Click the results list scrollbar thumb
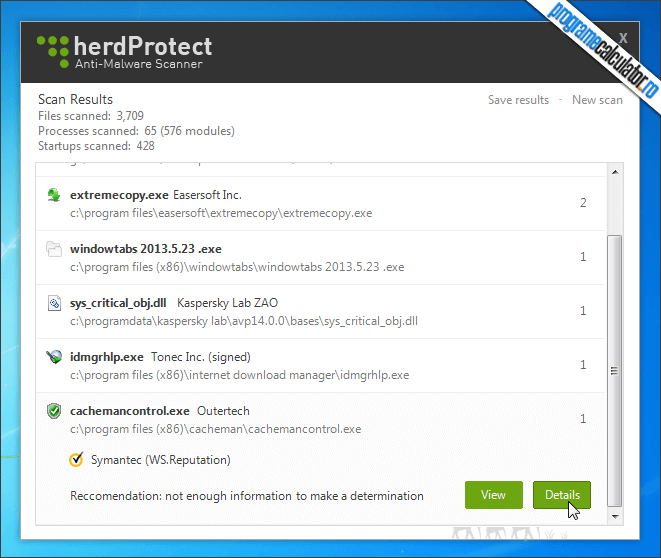Screen dimensions: 661x558 (x=615, y=371)
